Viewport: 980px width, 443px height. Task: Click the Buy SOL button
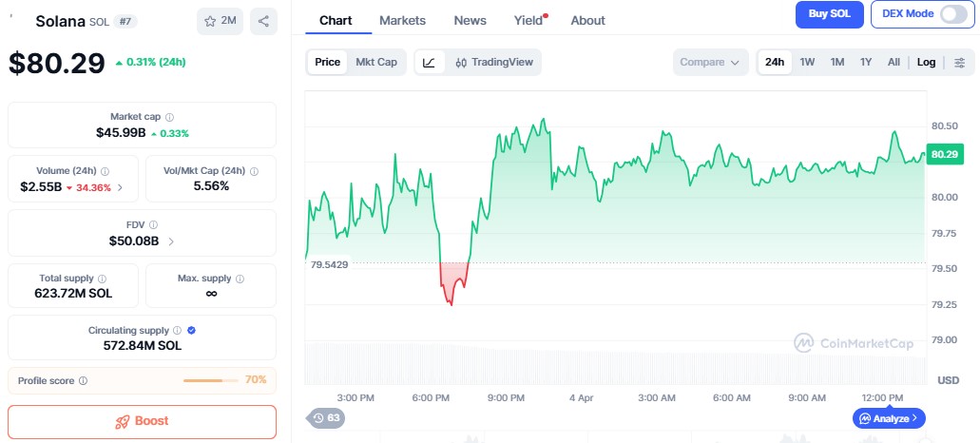[829, 14]
